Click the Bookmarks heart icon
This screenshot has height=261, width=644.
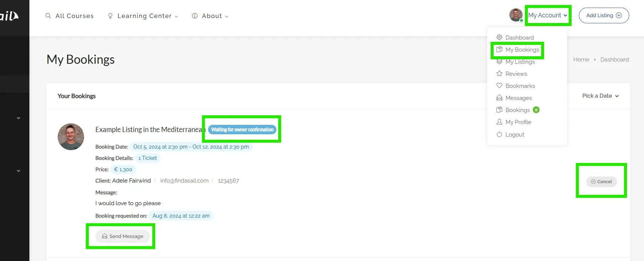coord(499,86)
